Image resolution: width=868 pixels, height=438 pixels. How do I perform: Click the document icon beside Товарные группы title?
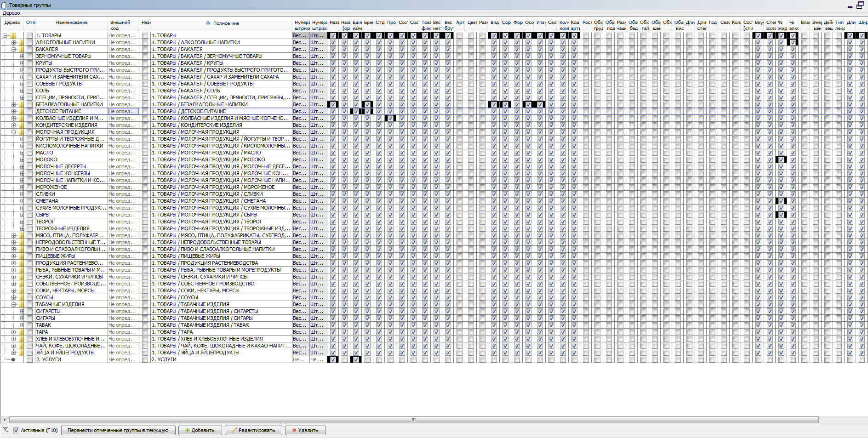4,5
